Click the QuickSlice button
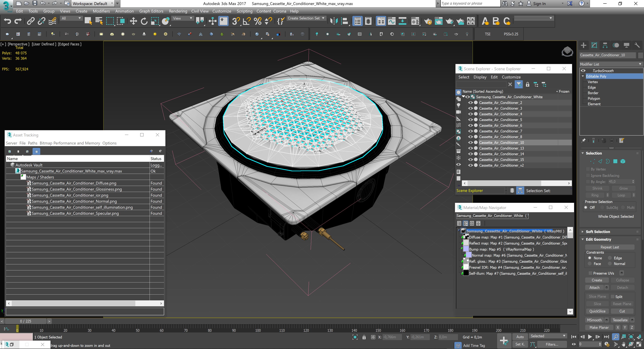The image size is (644, 349). (x=597, y=311)
